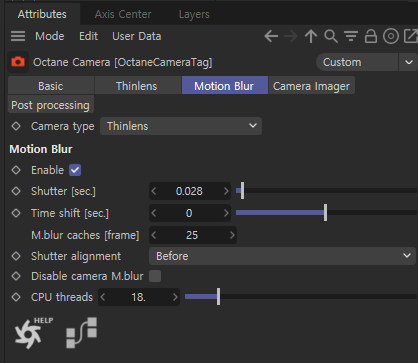Open the User Data menu

pyautogui.click(x=137, y=36)
